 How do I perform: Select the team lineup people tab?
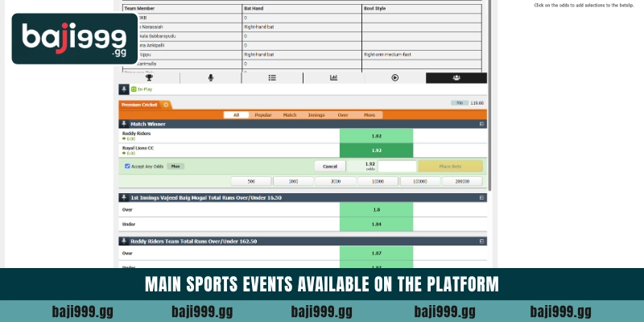coord(456,77)
